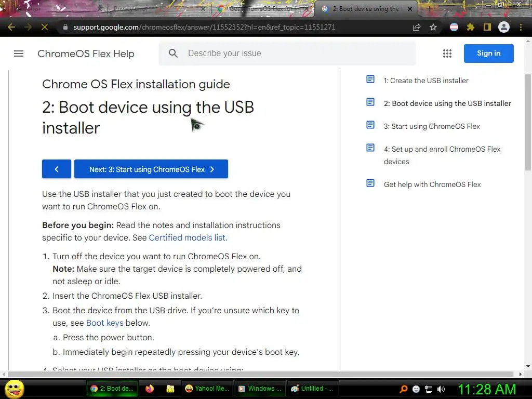Stop page loading with the X button
Image resolution: width=532 pixels, height=399 pixels.
coord(45,27)
